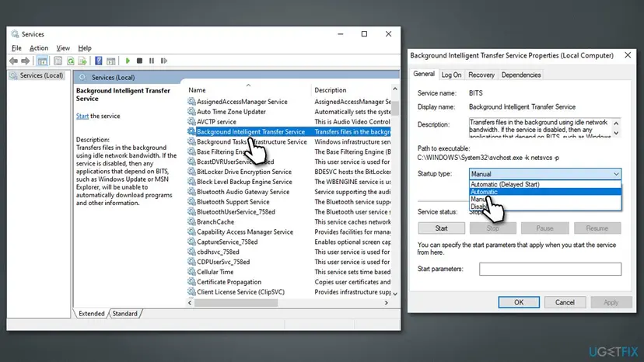Click the Apply button

pyautogui.click(x=611, y=302)
